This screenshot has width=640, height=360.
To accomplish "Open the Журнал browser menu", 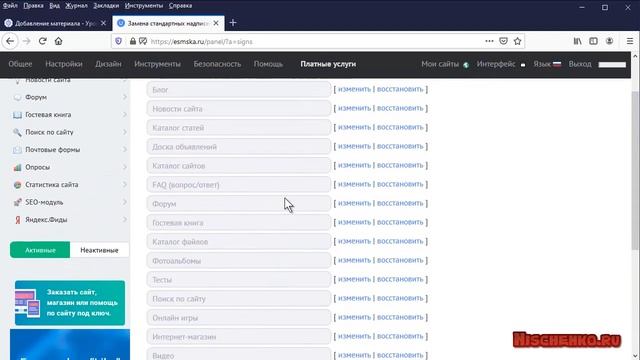I will coord(76,6).
